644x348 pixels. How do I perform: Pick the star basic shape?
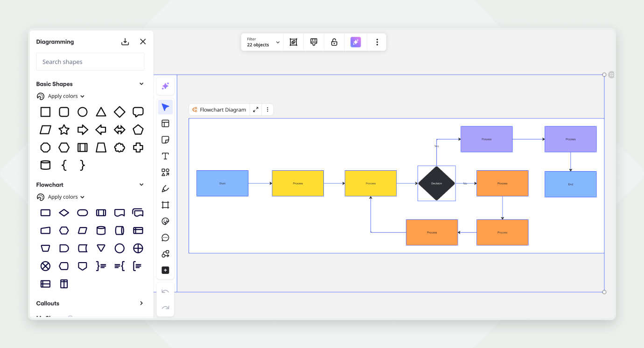(x=64, y=130)
